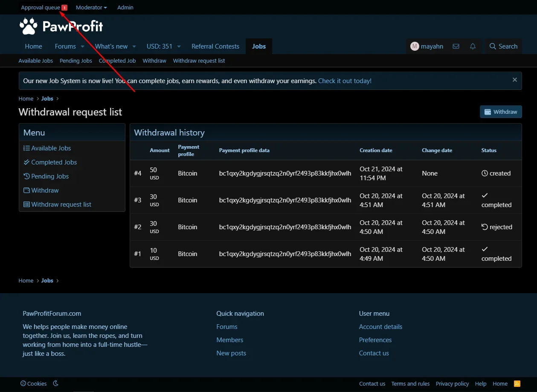Expand the Forums dropdown arrow

pos(83,46)
